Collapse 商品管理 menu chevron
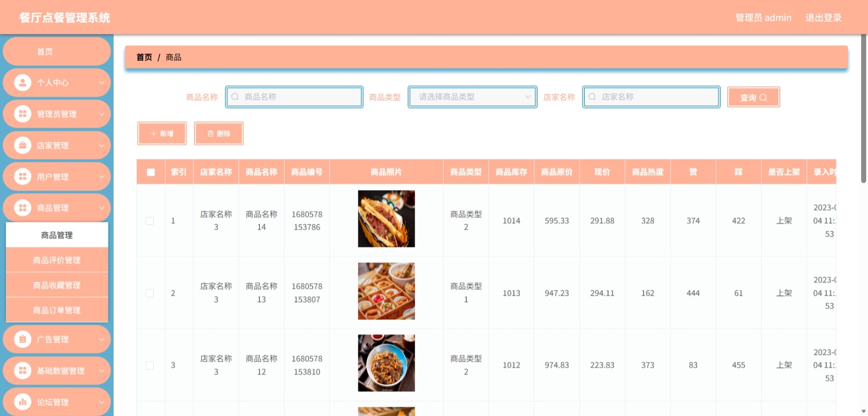868x416 pixels. point(101,208)
